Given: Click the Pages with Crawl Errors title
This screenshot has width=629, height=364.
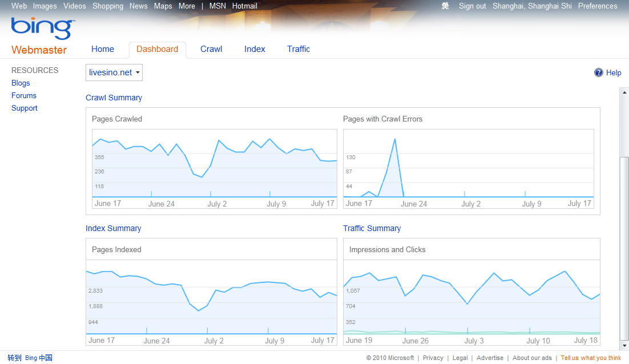Looking at the screenshot, I should coord(382,119).
